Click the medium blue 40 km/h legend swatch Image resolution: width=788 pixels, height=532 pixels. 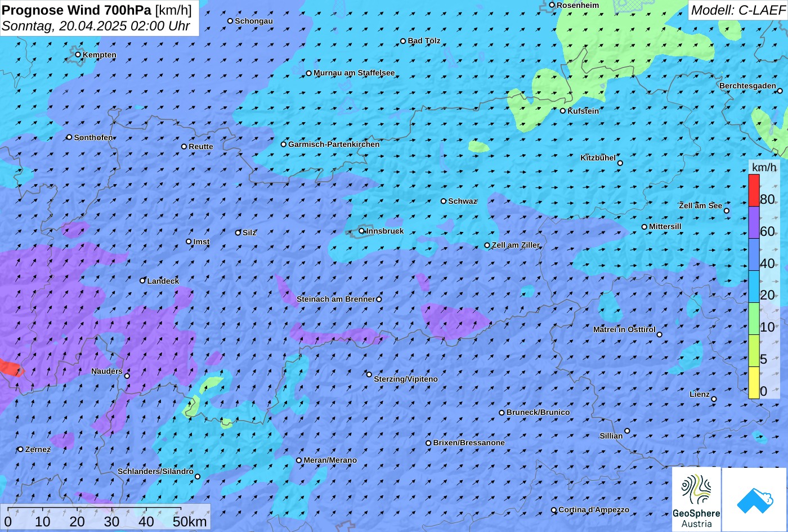click(x=754, y=254)
